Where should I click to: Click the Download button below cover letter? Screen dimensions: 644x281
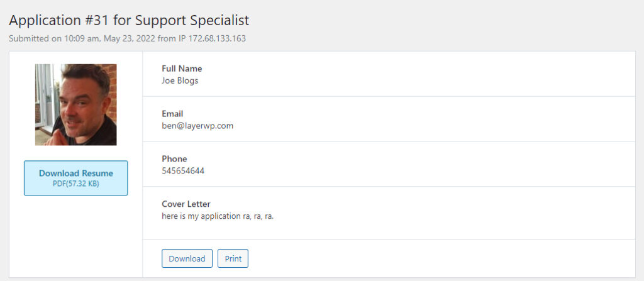coord(187,258)
